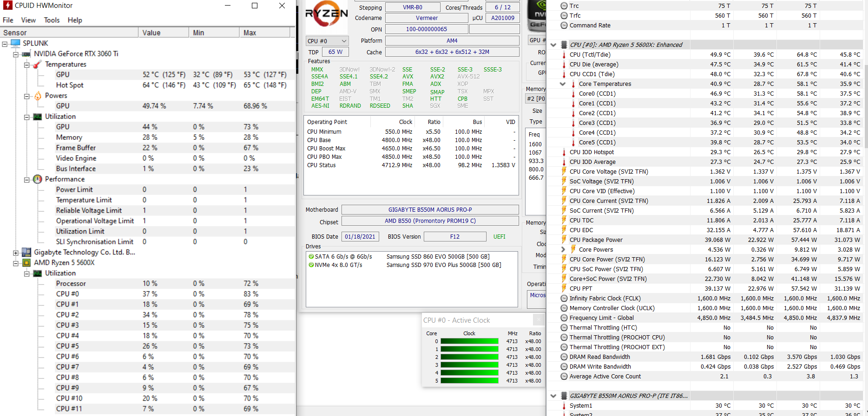Click the Codename field showing Vermeer
868x416 pixels.
(427, 18)
